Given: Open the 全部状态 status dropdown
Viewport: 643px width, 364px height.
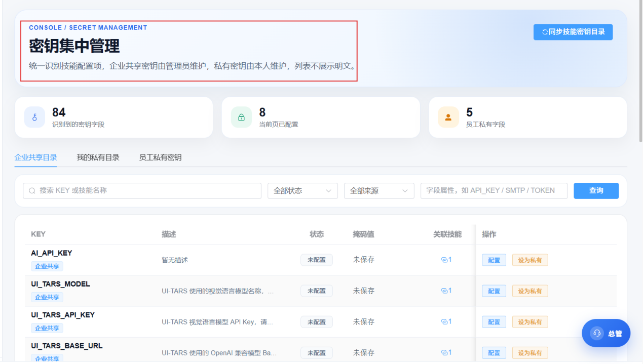Looking at the screenshot, I should (302, 191).
